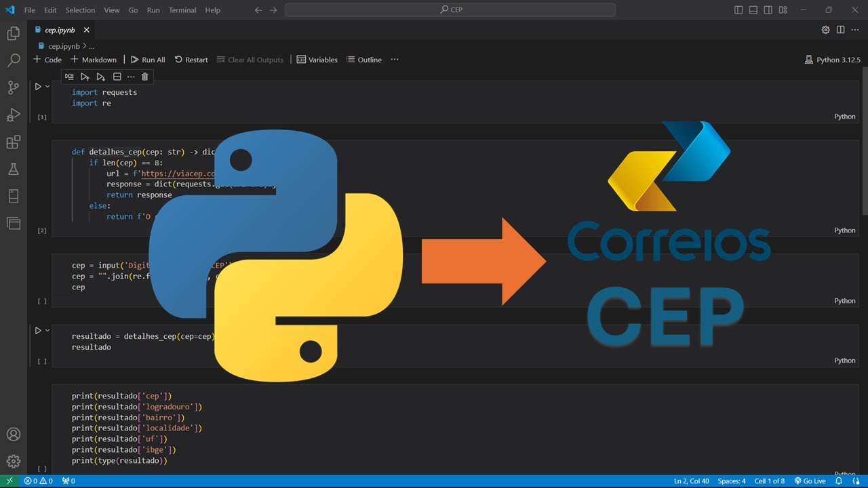Open the Explorer view in activity bar

point(13,33)
